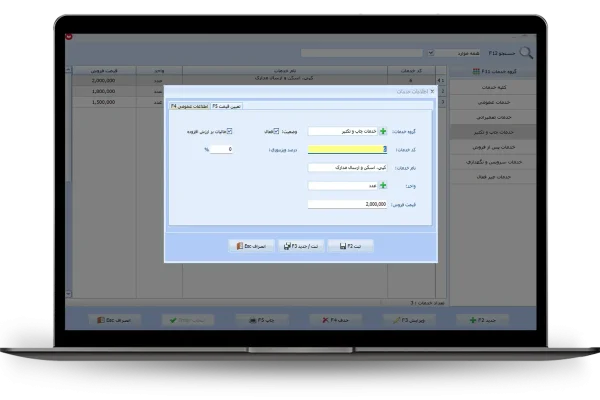Click the sale price field showing 2,000,000
Viewport: 600px width, 400px height.
[347, 204]
